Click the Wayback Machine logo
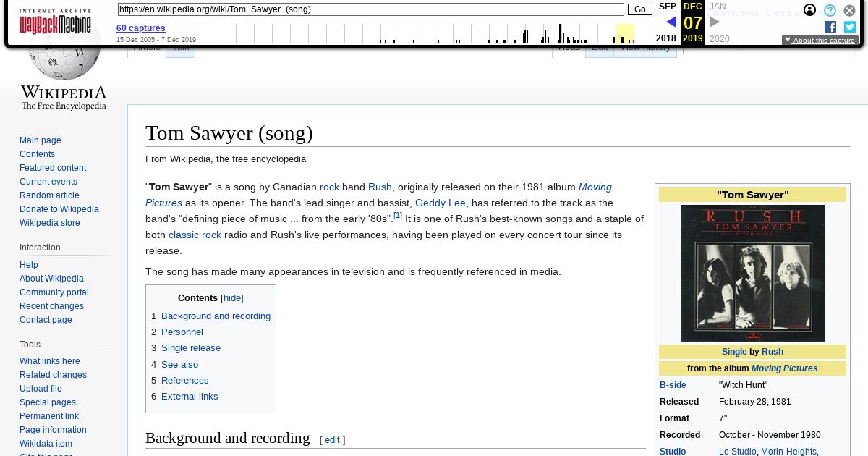 click(x=55, y=22)
